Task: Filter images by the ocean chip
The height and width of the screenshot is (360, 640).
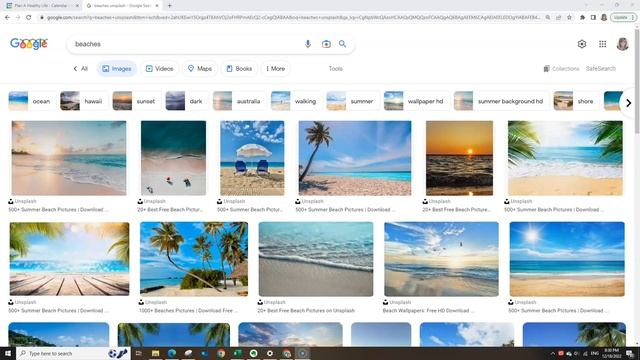Action: [x=31, y=101]
